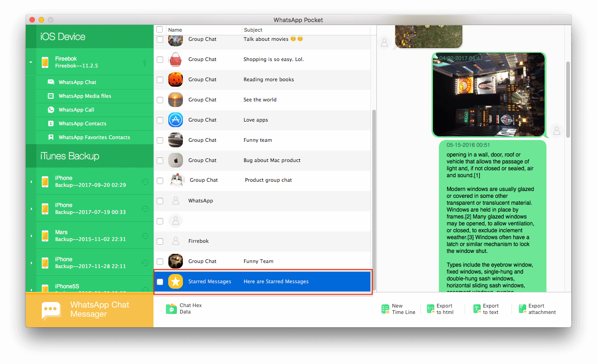Click the New Time Line icon

click(x=385, y=309)
